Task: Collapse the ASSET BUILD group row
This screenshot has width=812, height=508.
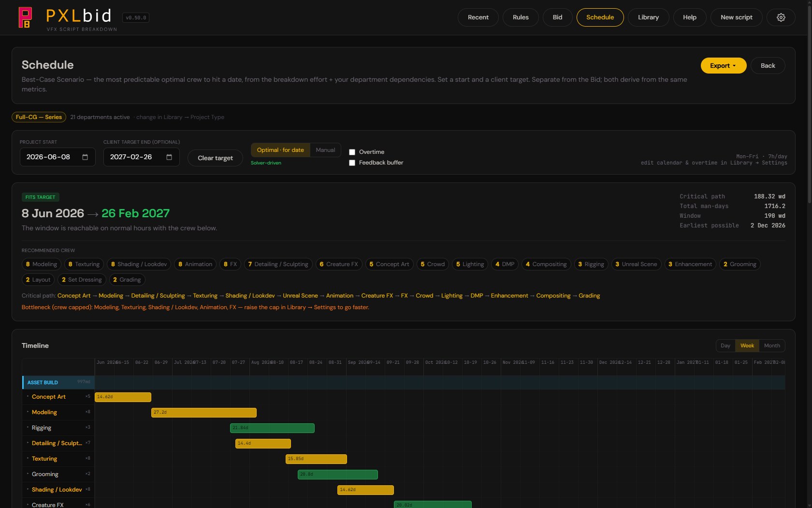Action: point(58,382)
